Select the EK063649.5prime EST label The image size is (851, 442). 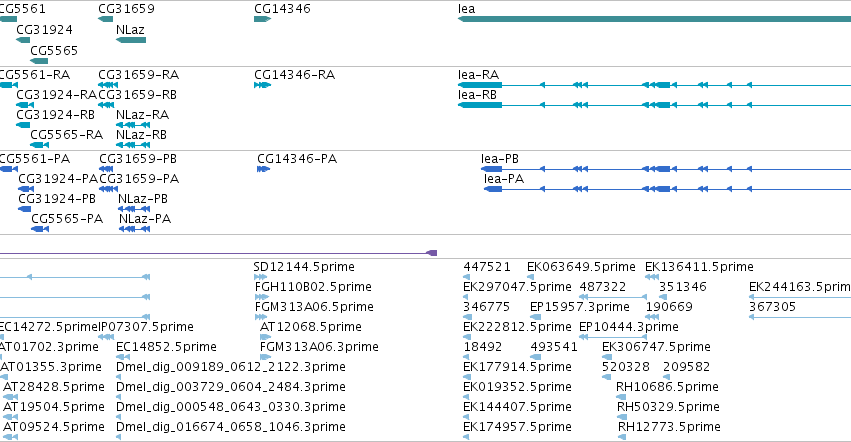[x=581, y=267]
